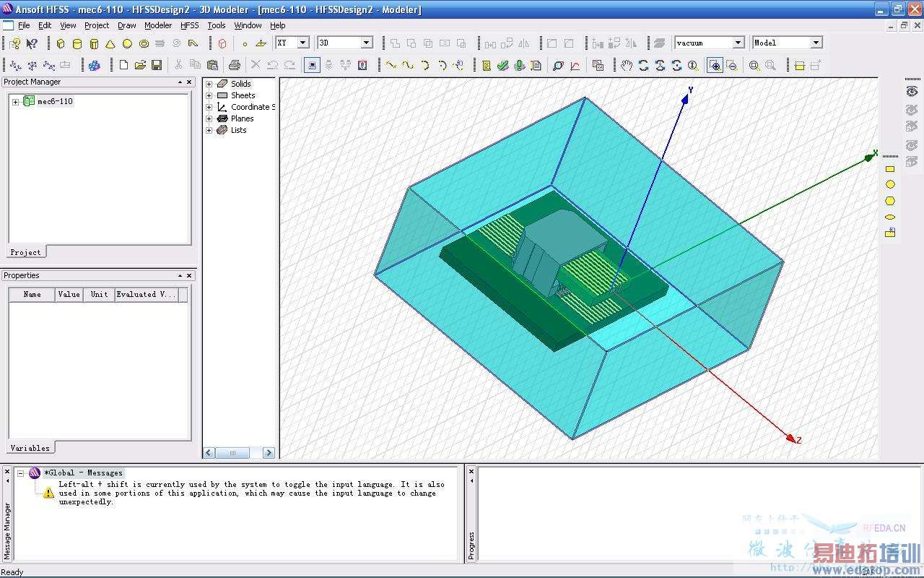Expand the mec6-110 project tree node
The width and height of the screenshot is (924, 578).
click(16, 102)
